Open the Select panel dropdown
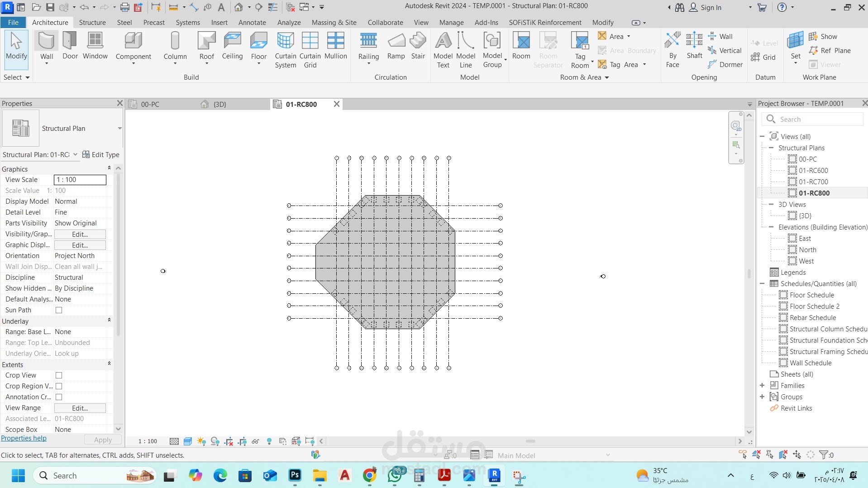 click(x=16, y=77)
